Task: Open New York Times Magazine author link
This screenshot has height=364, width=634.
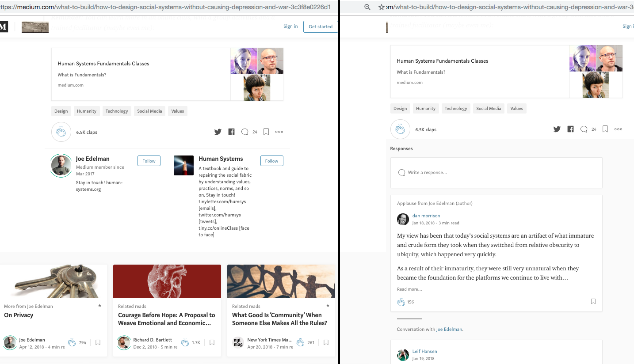Action: [x=270, y=340]
